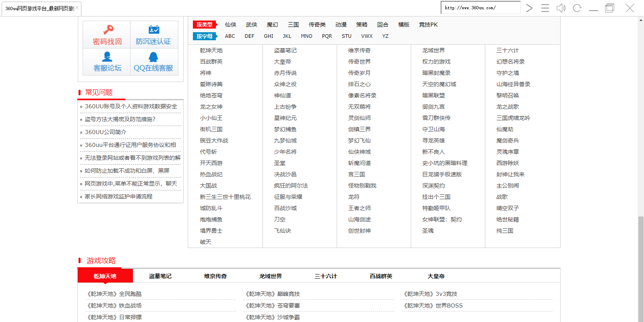Click the QQ online support icon
644x322 pixels.
click(153, 57)
